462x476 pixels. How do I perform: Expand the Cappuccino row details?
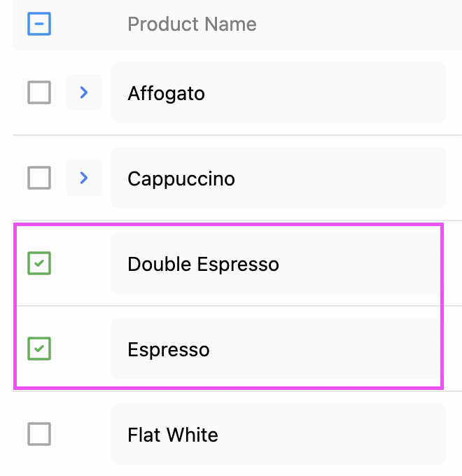pos(84,178)
